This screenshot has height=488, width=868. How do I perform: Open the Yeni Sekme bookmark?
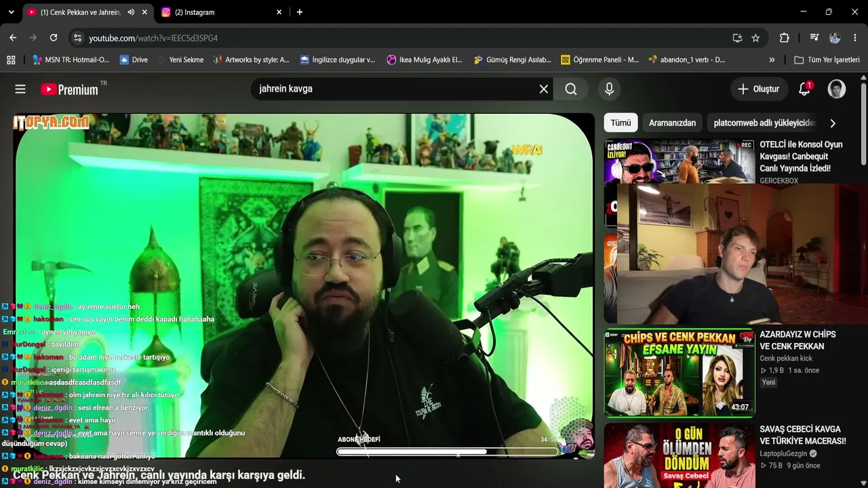tap(180, 60)
